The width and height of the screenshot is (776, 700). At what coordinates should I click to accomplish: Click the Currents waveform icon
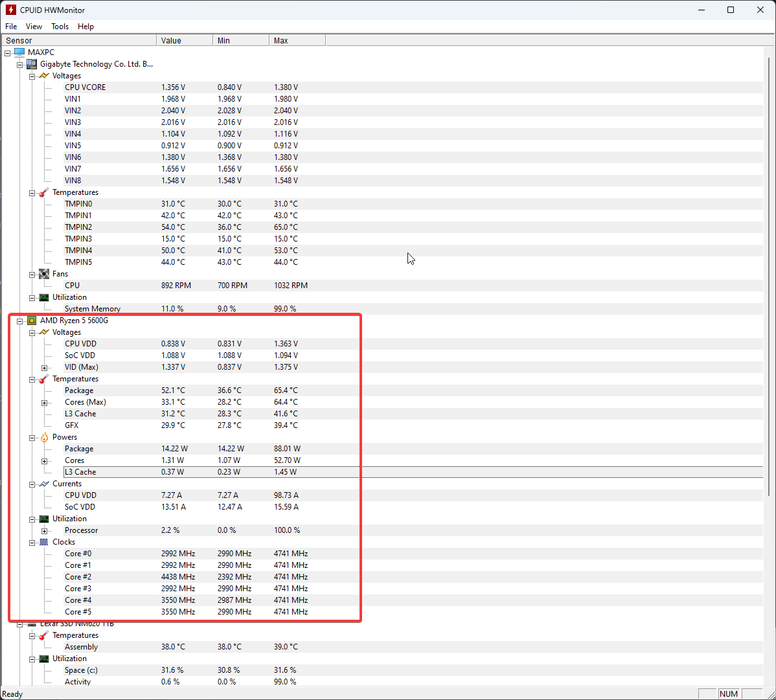click(44, 484)
